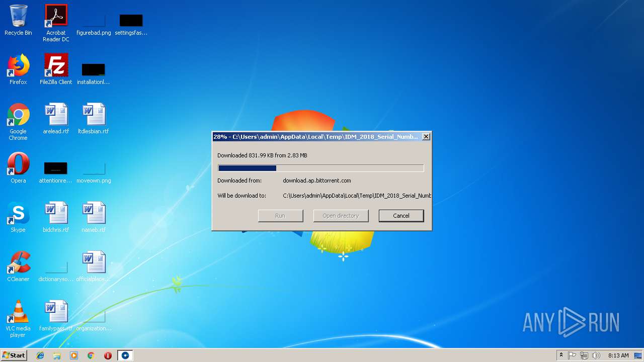Click the download progress bar
This screenshot has width=644, height=362.
coord(320,168)
